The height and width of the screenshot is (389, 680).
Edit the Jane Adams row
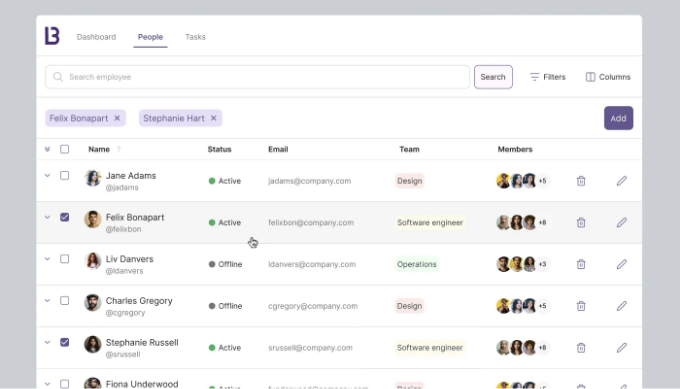(x=621, y=181)
